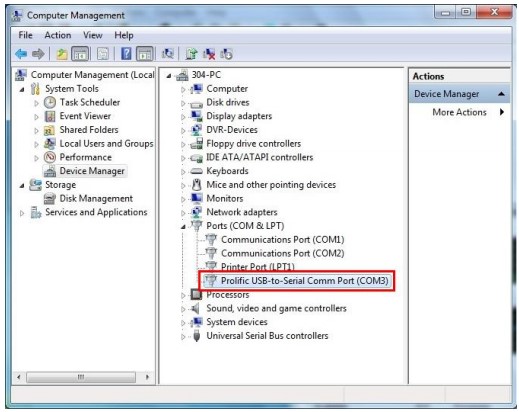Open the View menu
519x412 pixels.
point(93,35)
